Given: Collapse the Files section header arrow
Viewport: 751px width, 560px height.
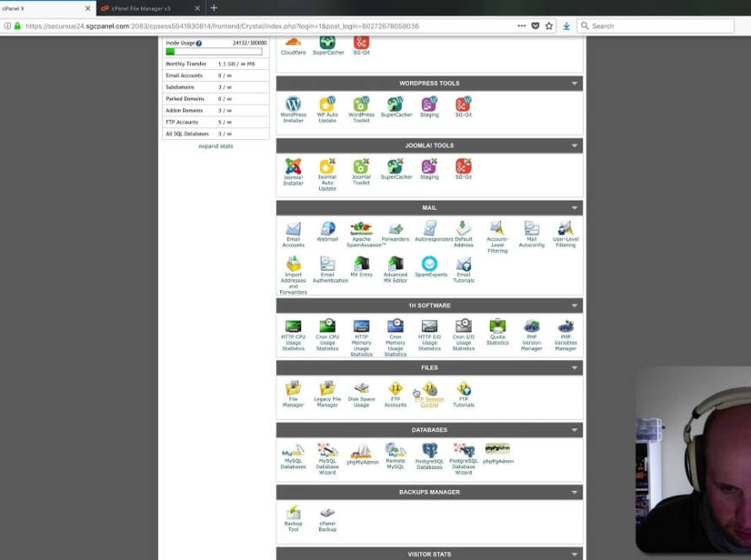Looking at the screenshot, I should (575, 368).
